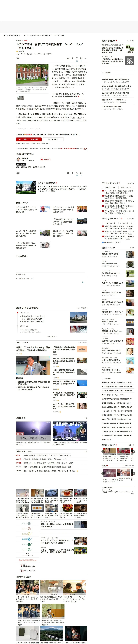Open sidebar item 一生動命を応援 神戸女学院の6年間
The height and width of the screenshot is (644, 138).
pos(116,80)
